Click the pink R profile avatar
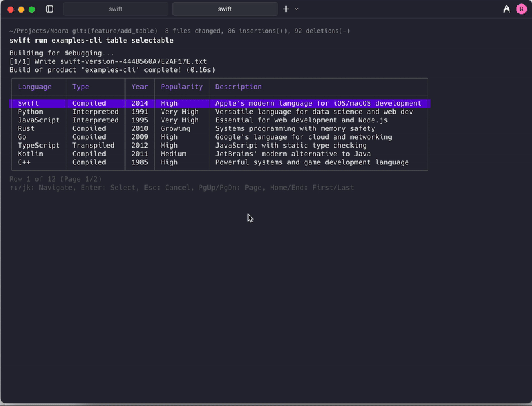Viewport: 532px width, 406px height. pos(522,9)
